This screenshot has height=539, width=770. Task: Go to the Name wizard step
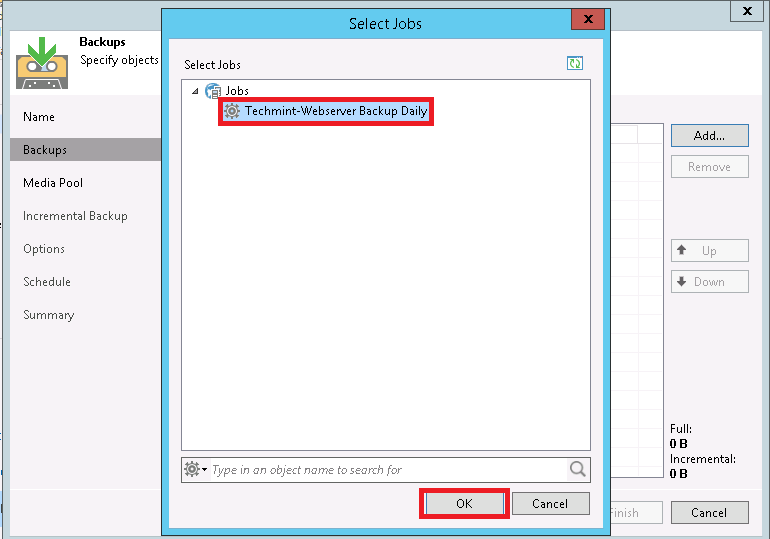point(39,117)
